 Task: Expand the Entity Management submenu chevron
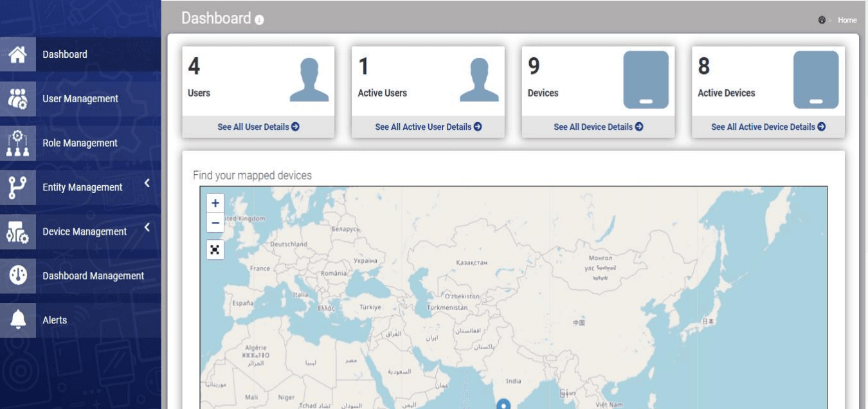tap(147, 184)
